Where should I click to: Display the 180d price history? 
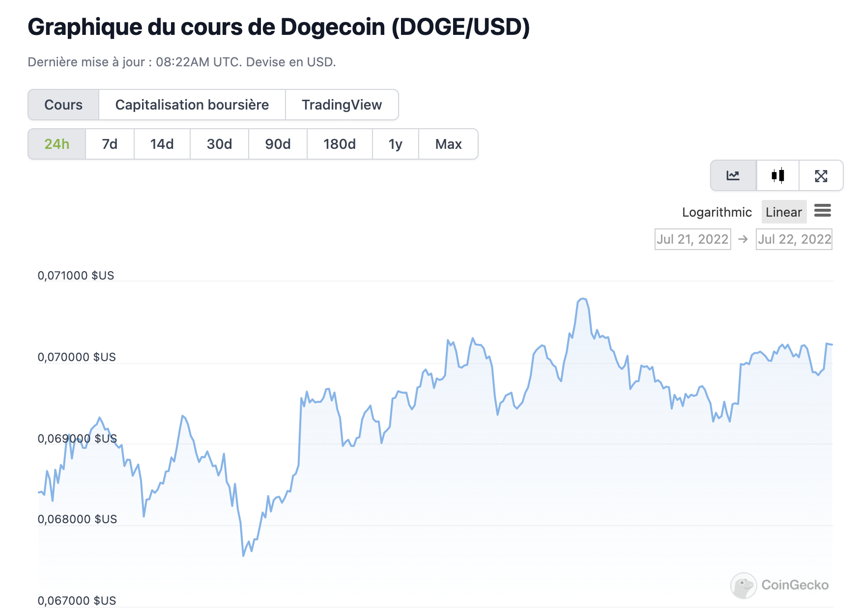point(339,144)
